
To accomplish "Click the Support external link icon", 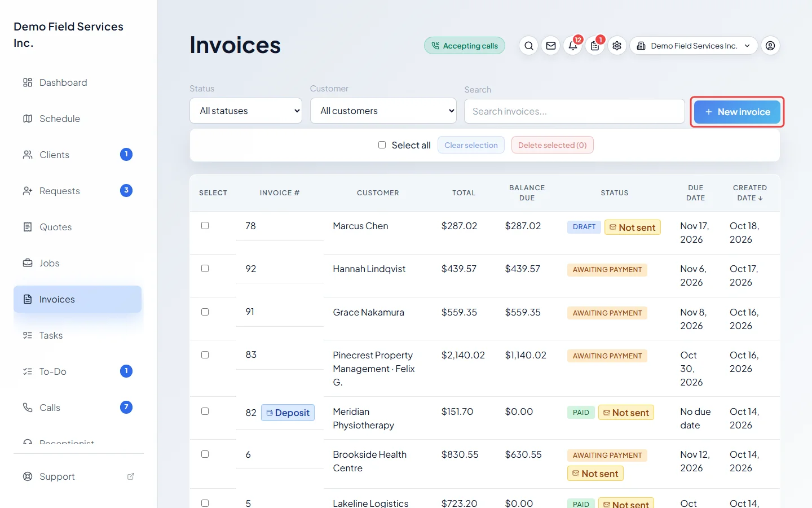I will pos(131,476).
